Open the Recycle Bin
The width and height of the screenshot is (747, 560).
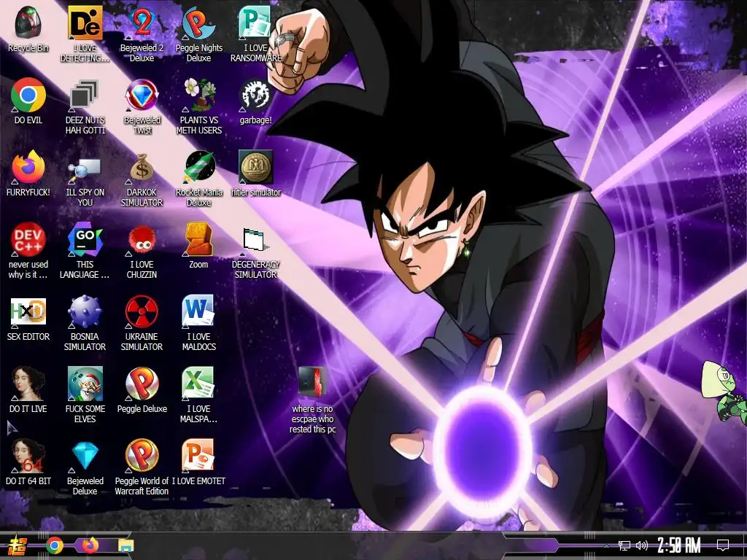coord(28,23)
